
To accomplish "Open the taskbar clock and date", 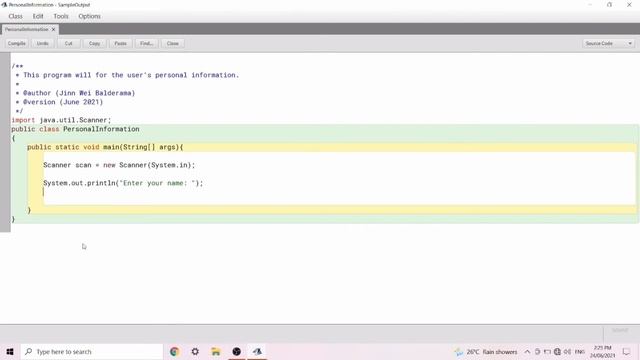I will coord(602,351).
